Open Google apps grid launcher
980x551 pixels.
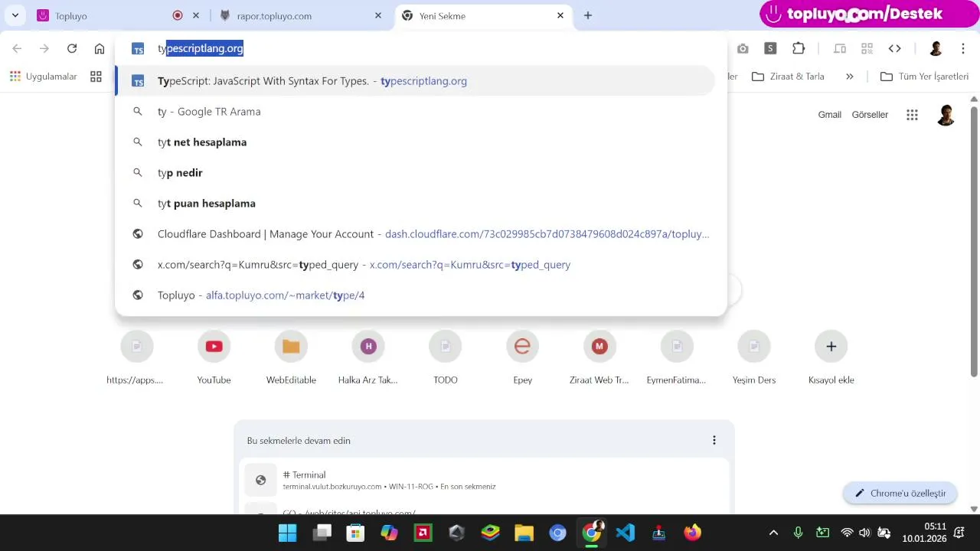point(912,115)
